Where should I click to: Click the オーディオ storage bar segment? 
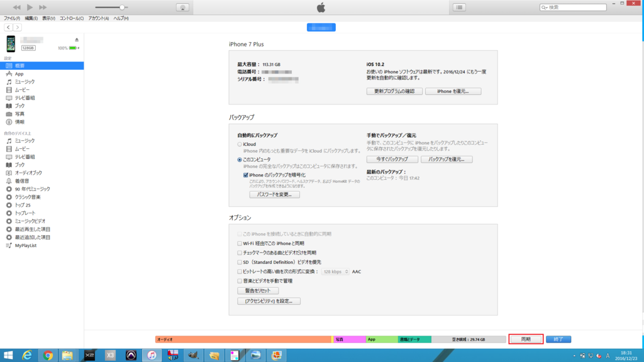[x=243, y=339]
